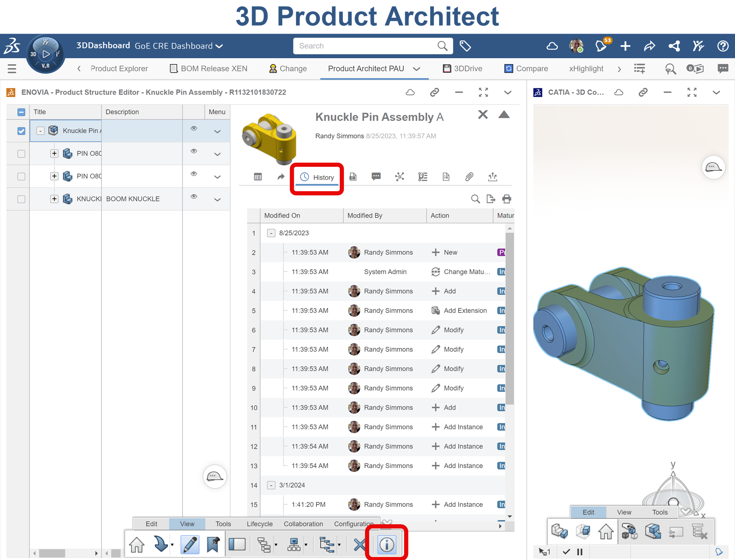Open the search magnifier above the history table

[x=475, y=199]
